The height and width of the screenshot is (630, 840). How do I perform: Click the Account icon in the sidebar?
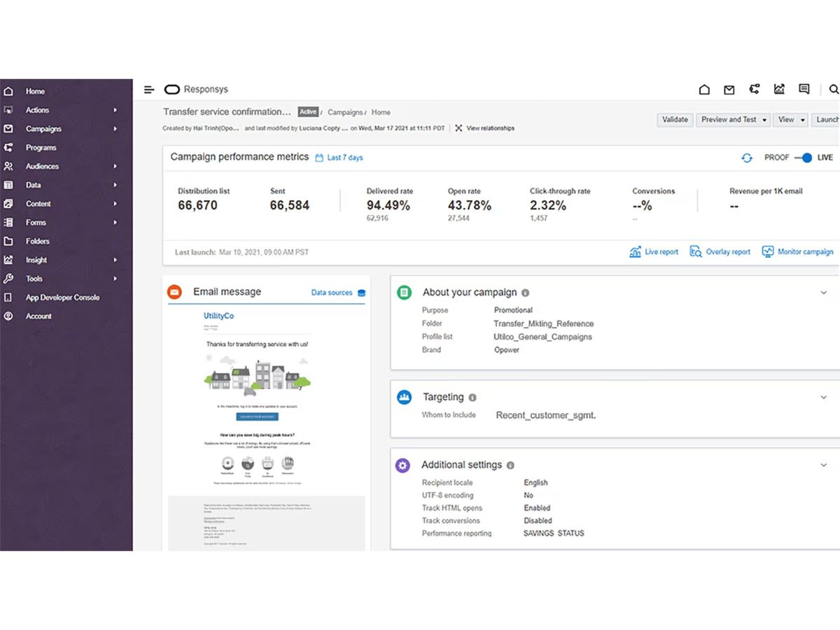[8, 316]
